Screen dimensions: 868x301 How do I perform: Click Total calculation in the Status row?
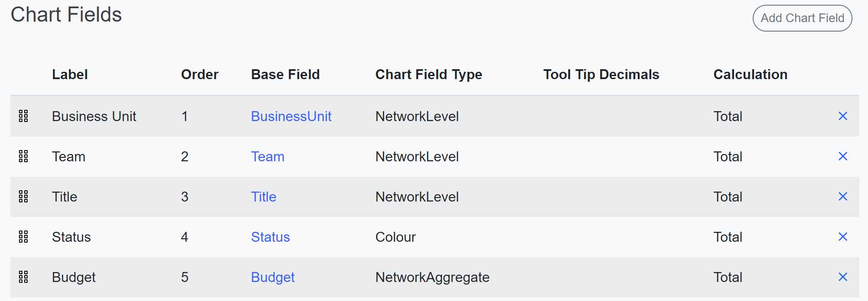pyautogui.click(x=728, y=237)
